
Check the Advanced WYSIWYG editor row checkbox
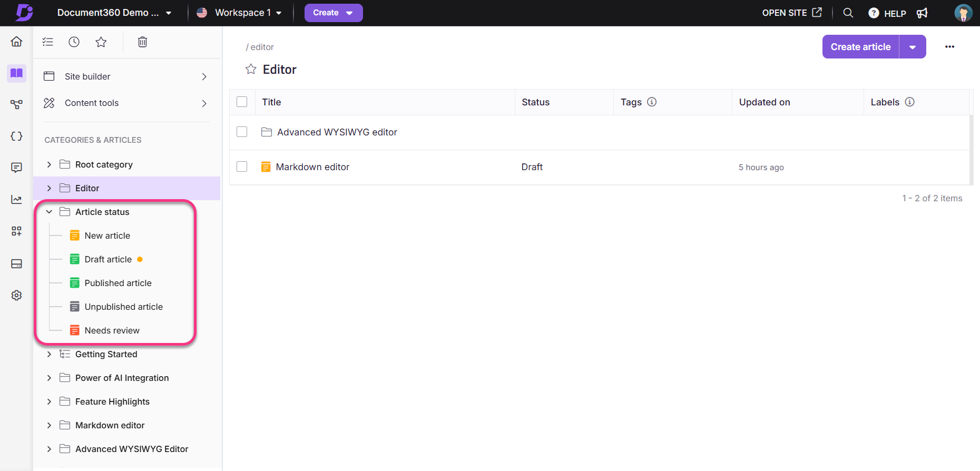pyautogui.click(x=242, y=132)
